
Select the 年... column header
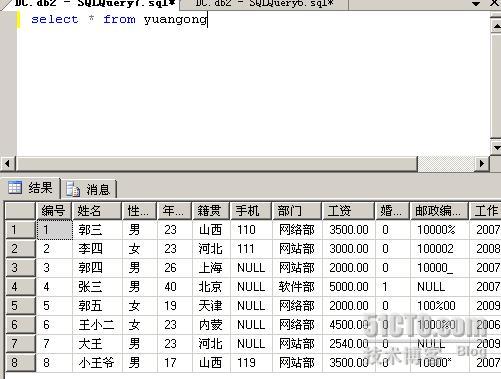174,211
